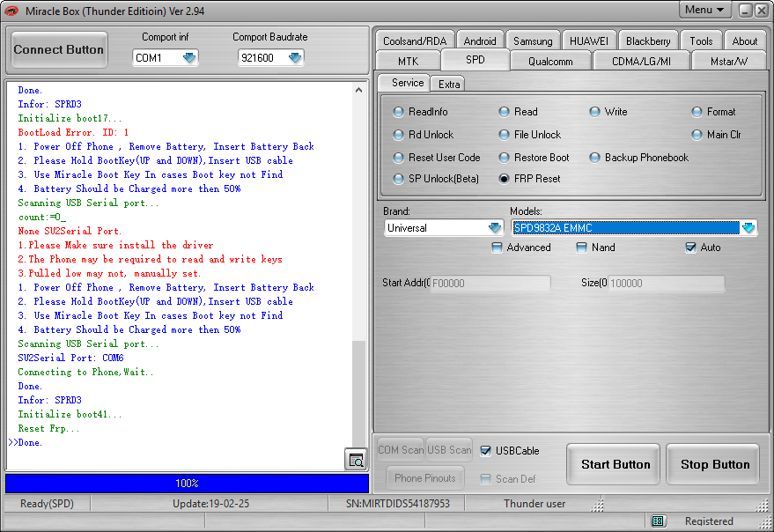Click the Phone Pinouts button

[425, 478]
